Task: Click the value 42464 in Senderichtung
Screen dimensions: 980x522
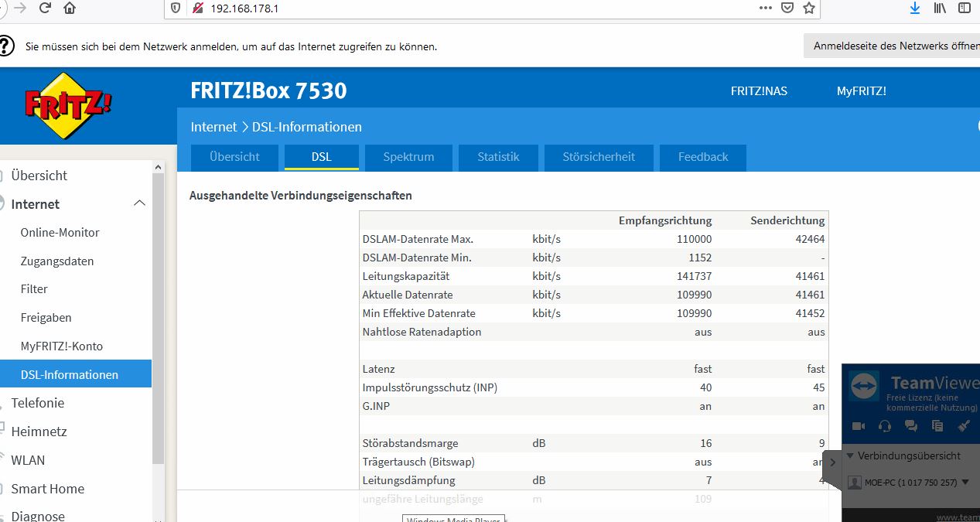Action: click(x=810, y=239)
